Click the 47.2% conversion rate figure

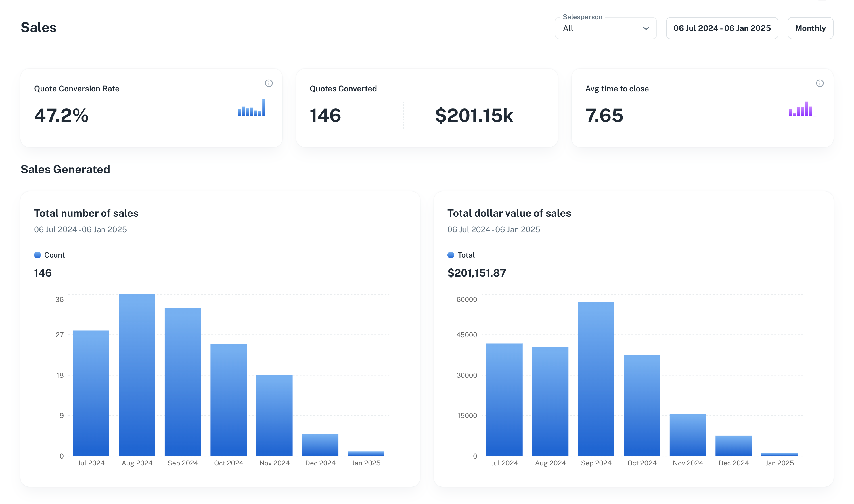(61, 116)
